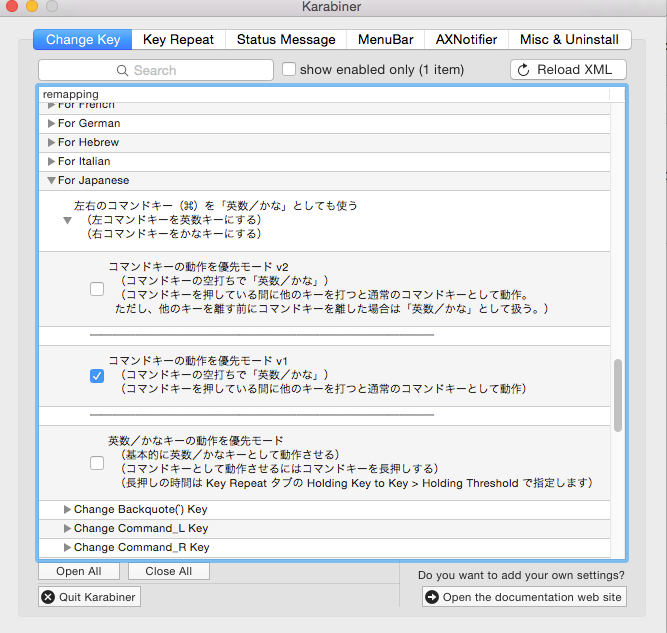Click the Search field
The height and width of the screenshot is (633, 667).
[x=156, y=70]
